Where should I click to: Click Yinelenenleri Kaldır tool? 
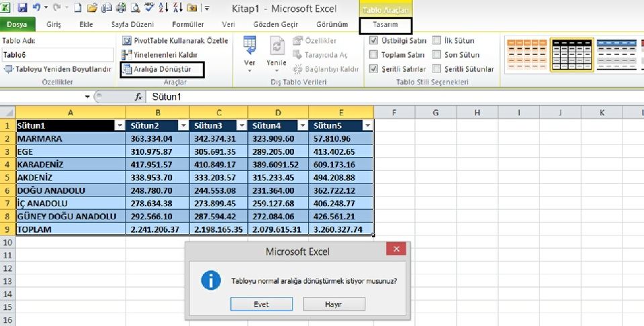160,54
